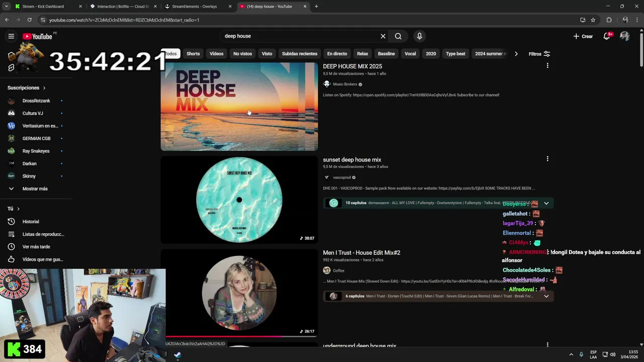Switch to the Interaction BotRix tab
Image resolution: width=644 pixels, height=362 pixels.
[x=123, y=6]
